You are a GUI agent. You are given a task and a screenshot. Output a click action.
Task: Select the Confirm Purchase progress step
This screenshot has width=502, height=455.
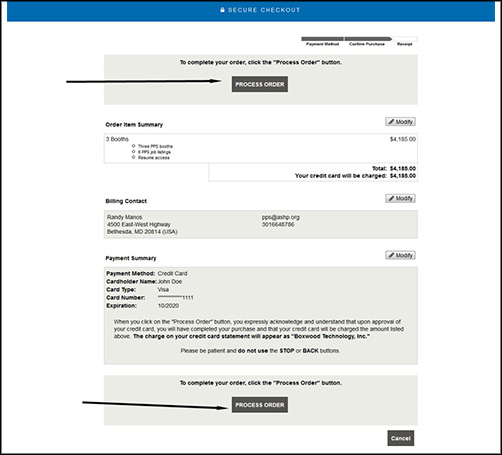point(367,41)
